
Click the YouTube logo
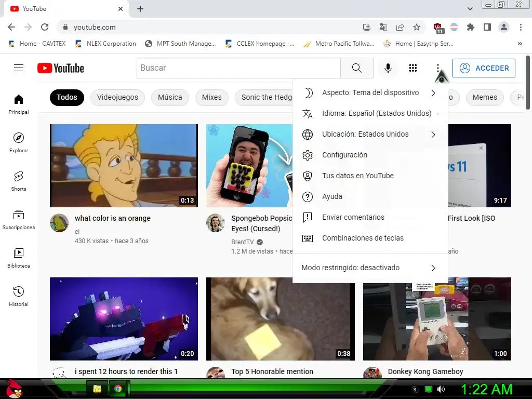pos(61,68)
